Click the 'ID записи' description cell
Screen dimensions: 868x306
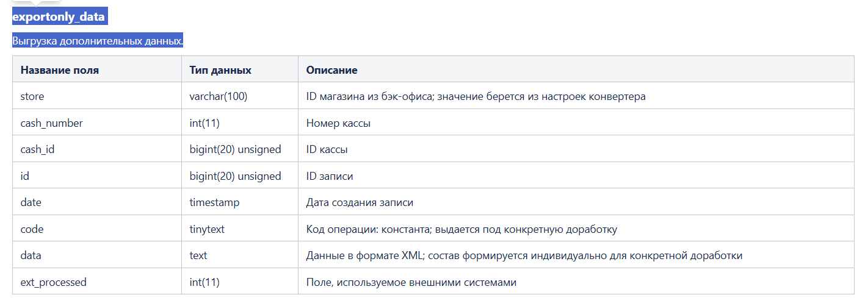[330, 176]
